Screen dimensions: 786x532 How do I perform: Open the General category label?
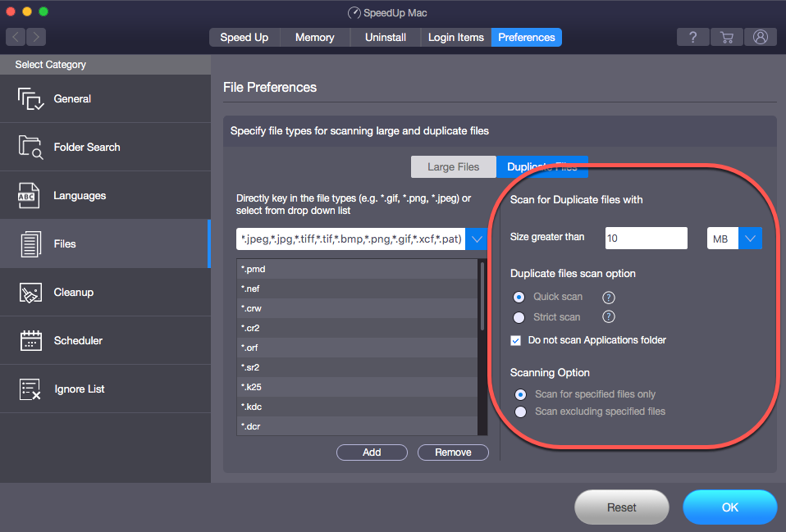[x=72, y=98]
